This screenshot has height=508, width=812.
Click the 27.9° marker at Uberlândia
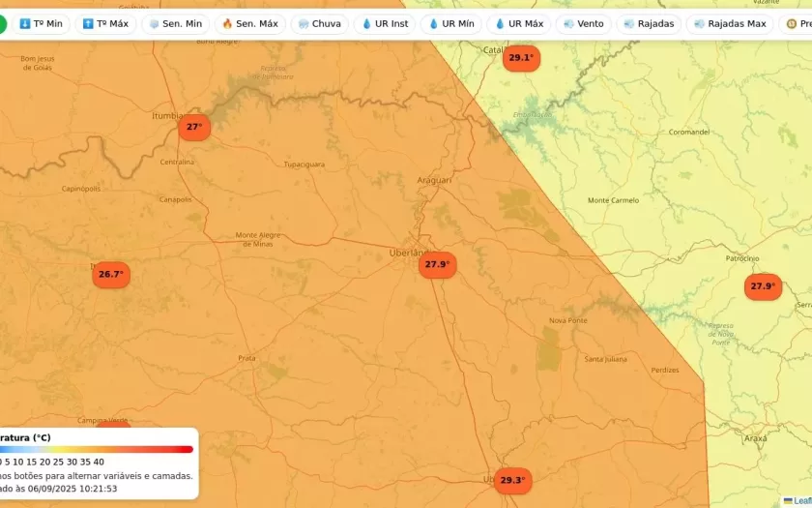click(437, 265)
